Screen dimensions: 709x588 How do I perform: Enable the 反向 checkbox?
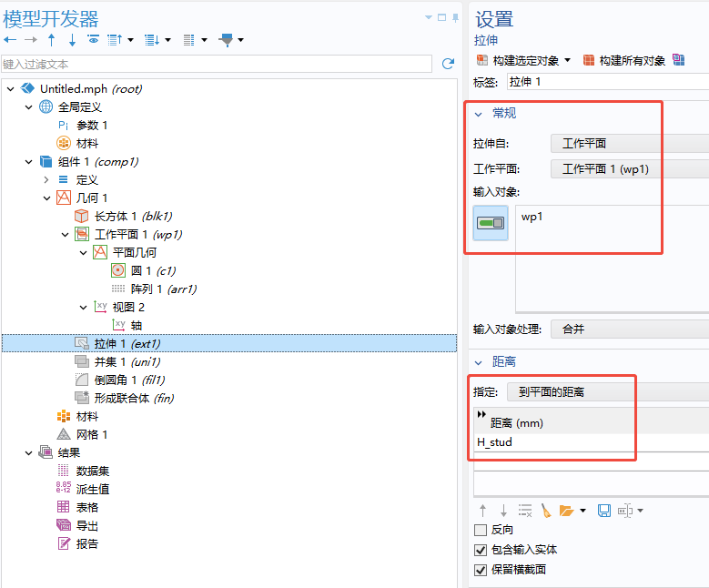481,530
